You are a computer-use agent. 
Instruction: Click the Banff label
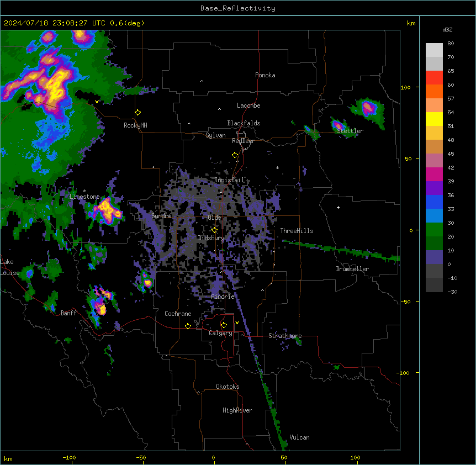pyautogui.click(x=68, y=313)
